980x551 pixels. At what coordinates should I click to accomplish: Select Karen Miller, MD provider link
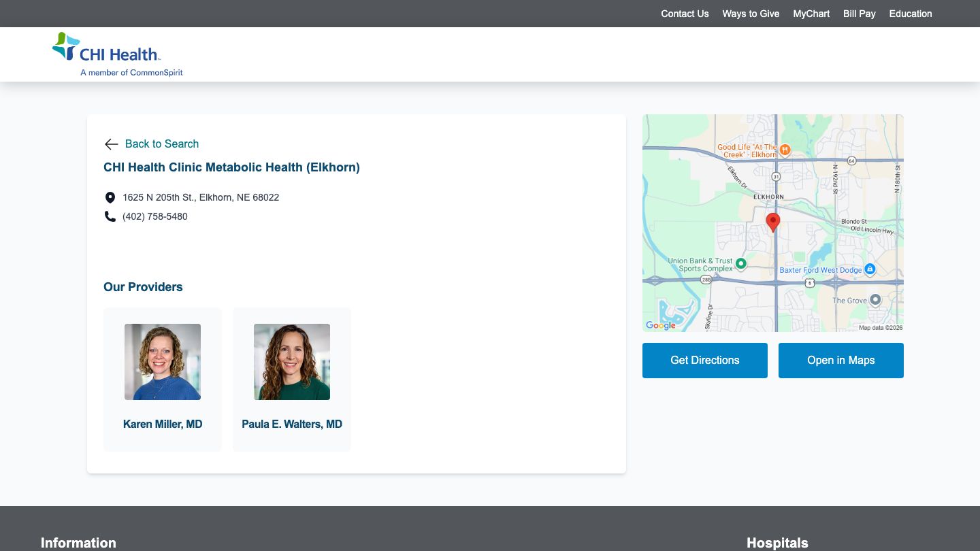point(163,424)
